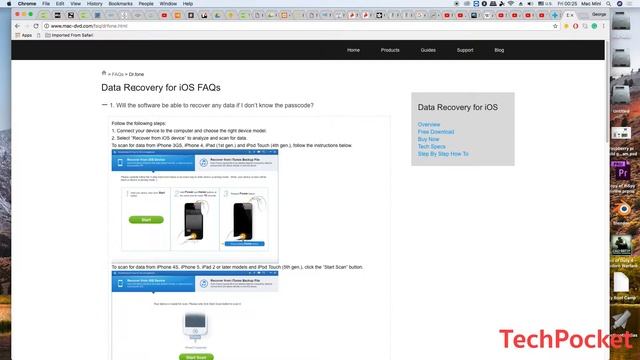Collapse FAQ question 1 with minus icon
The height and width of the screenshot is (360, 640).
(x=104, y=105)
